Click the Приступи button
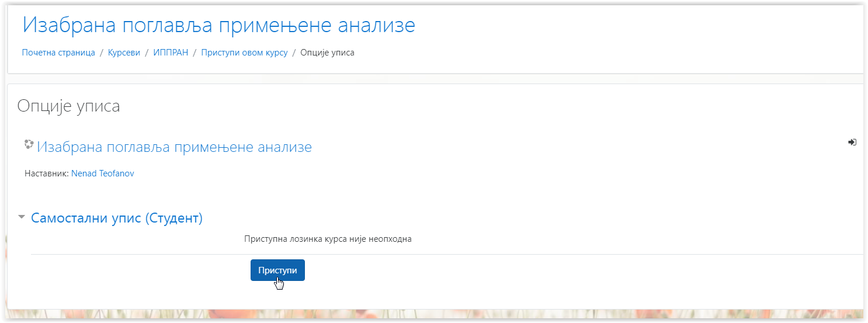 277,270
